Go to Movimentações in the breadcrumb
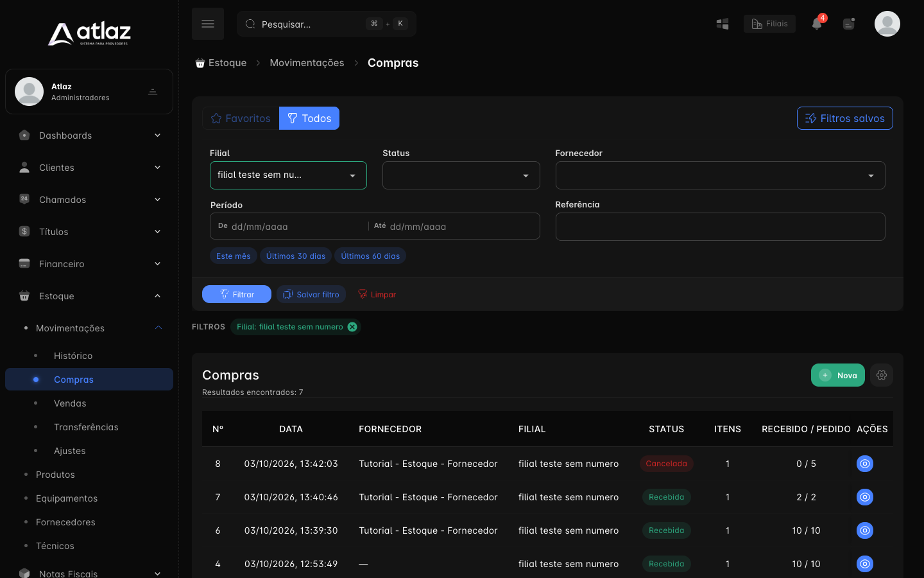Screen dimensions: 924x578 307,63
